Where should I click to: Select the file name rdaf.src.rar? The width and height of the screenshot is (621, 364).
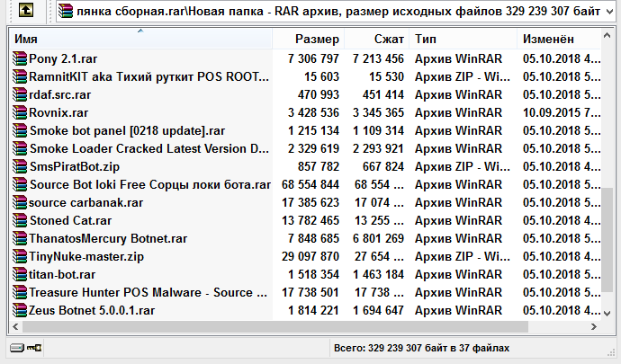(59, 94)
